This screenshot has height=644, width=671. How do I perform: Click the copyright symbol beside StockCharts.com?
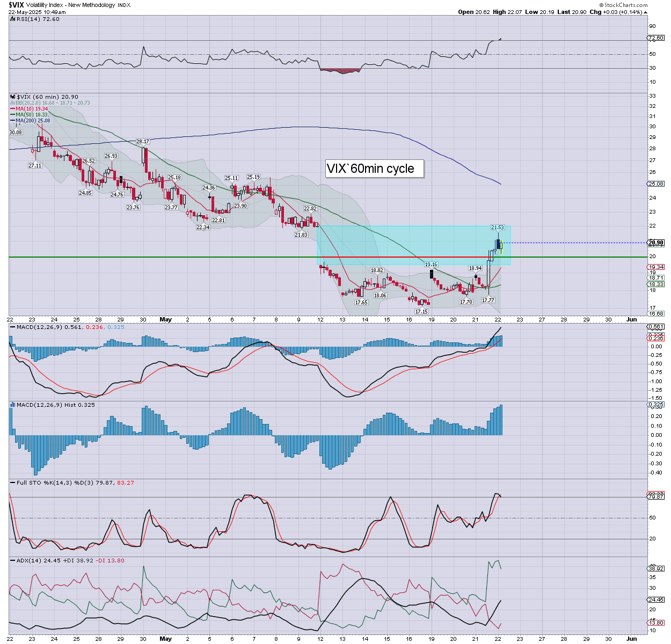[x=602, y=5]
